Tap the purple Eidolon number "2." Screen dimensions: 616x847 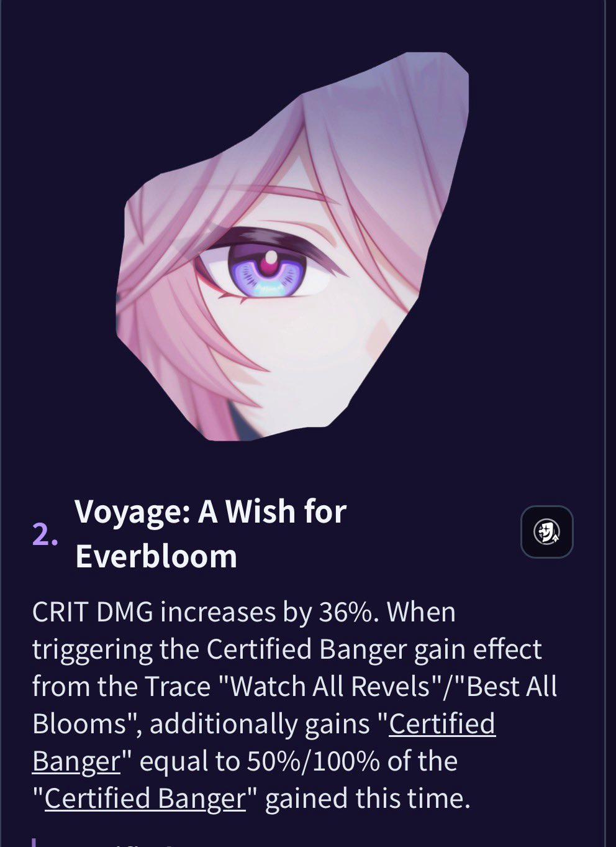tap(45, 534)
